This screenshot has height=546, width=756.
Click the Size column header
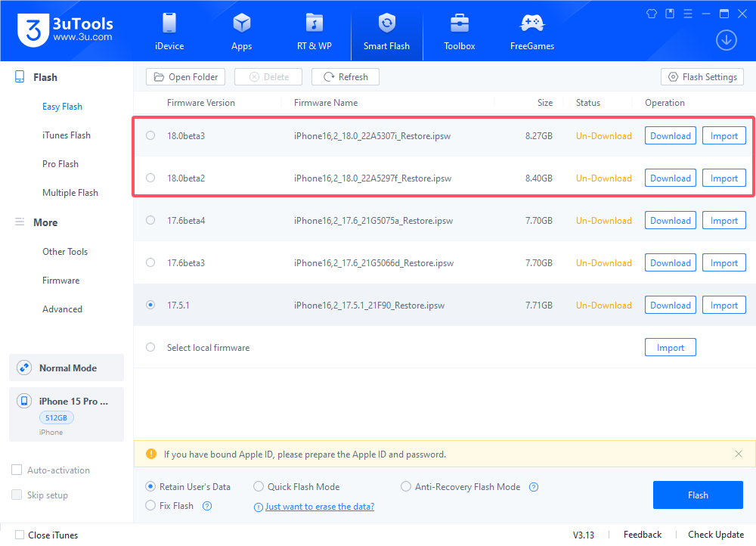tap(545, 103)
